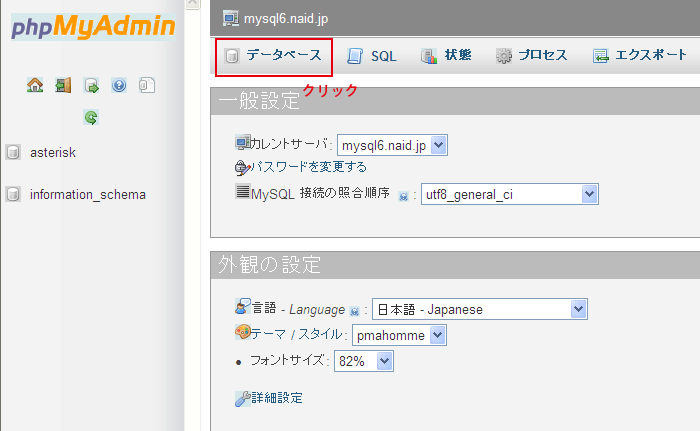Expand the pmahomme theme dropdown
The image size is (700, 431).
(x=399, y=335)
